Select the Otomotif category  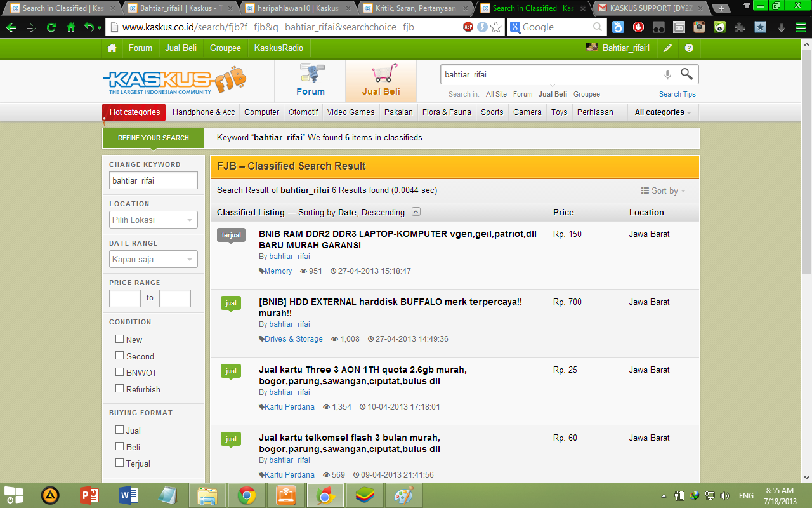pyautogui.click(x=303, y=112)
